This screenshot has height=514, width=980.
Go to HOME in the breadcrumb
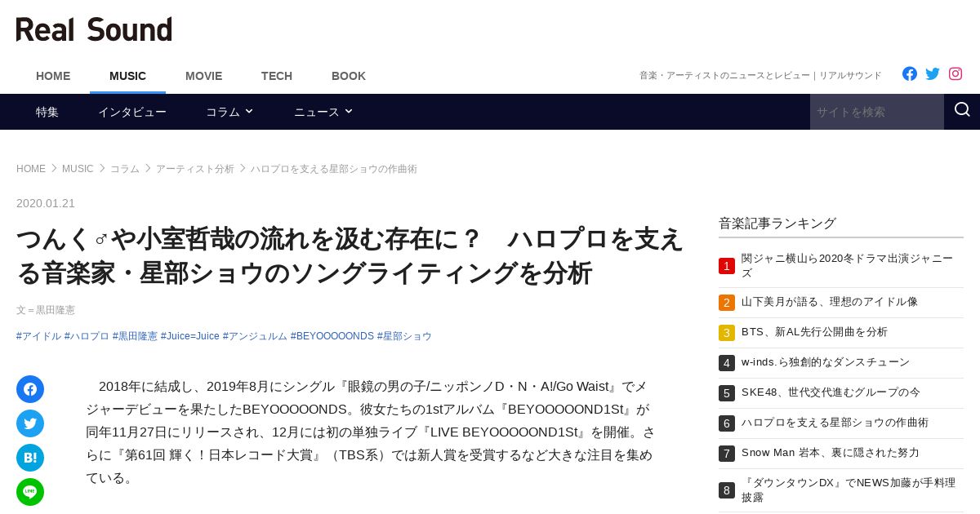click(x=31, y=169)
